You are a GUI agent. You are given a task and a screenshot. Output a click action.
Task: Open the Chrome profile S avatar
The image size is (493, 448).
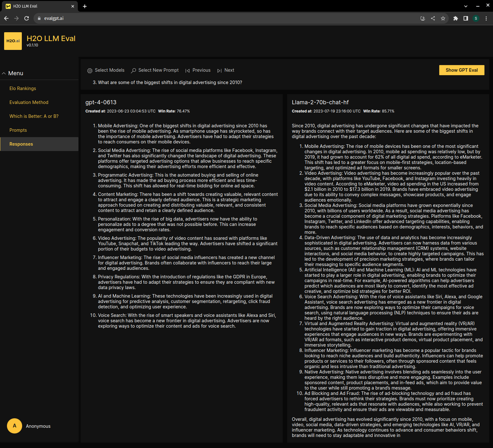tap(476, 18)
